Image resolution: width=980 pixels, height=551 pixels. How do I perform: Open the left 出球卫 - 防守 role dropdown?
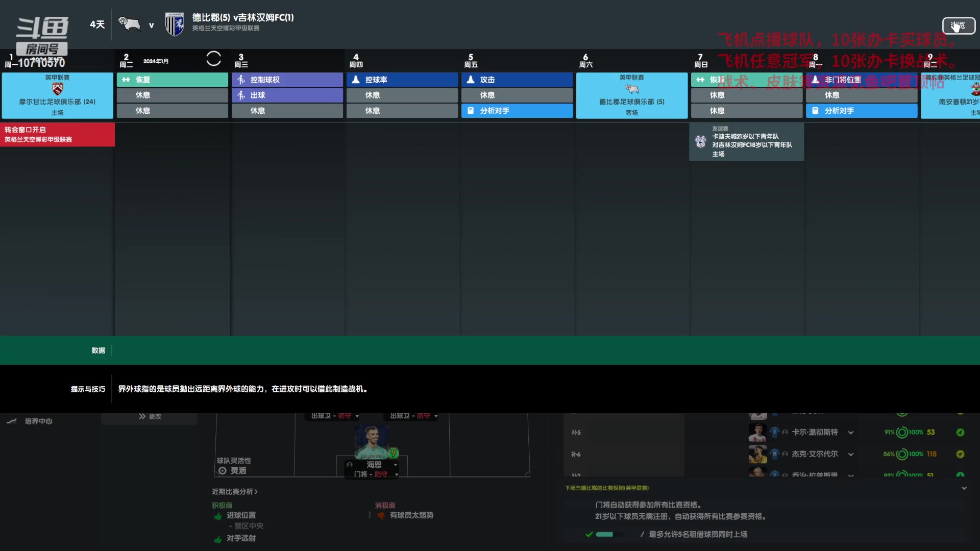point(357,416)
